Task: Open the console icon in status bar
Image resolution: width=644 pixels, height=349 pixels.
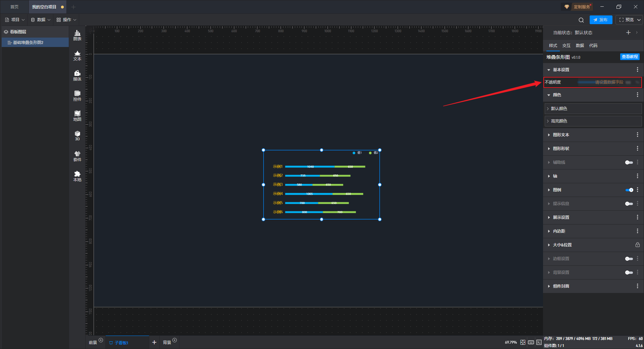Action: coord(539,342)
